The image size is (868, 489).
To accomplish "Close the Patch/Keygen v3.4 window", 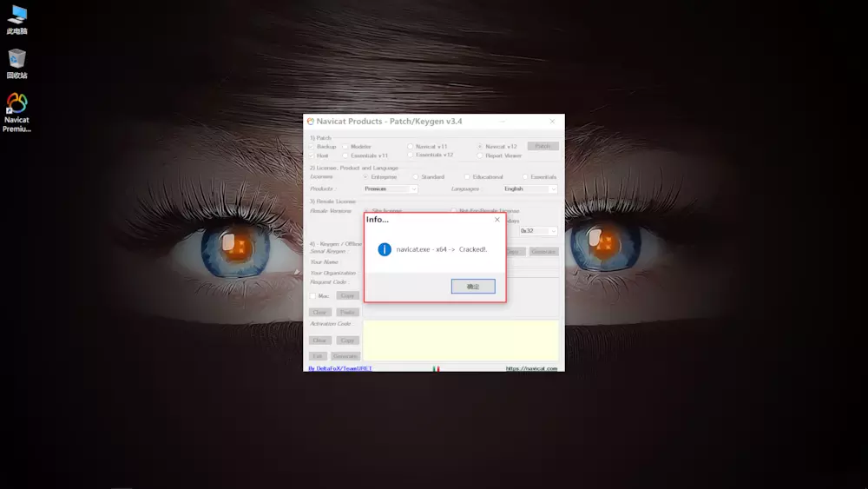I will point(552,122).
